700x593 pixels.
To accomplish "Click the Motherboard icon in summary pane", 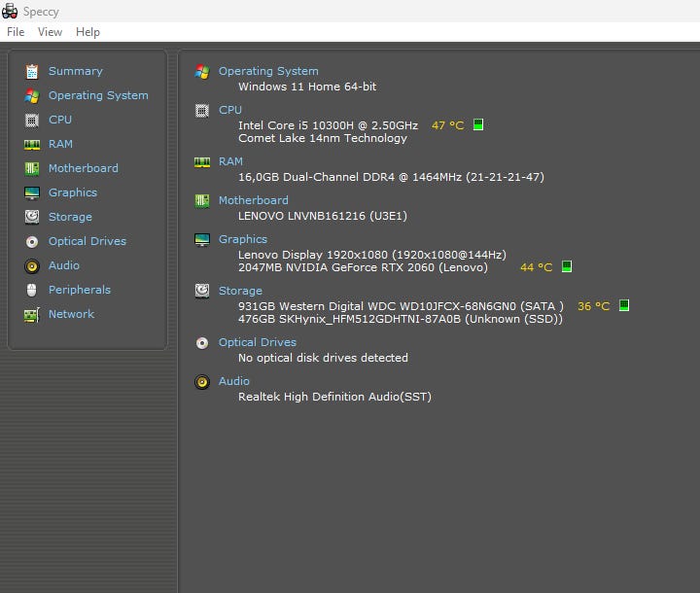I will click(x=202, y=201).
